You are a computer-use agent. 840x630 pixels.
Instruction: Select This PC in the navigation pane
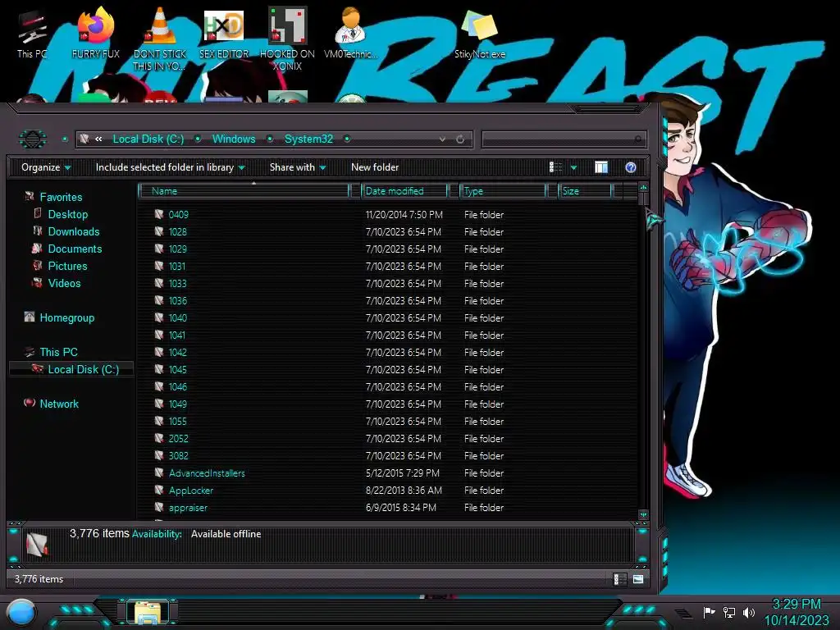(58, 352)
